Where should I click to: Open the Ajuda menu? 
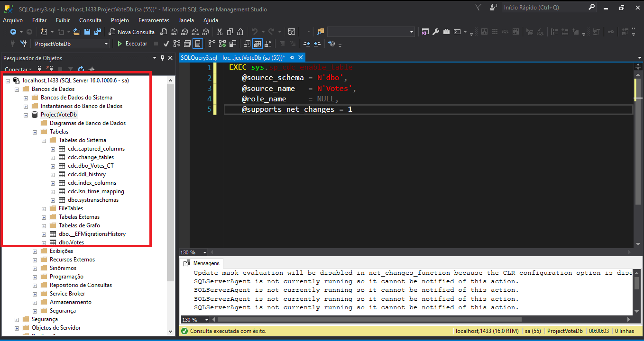click(x=211, y=20)
